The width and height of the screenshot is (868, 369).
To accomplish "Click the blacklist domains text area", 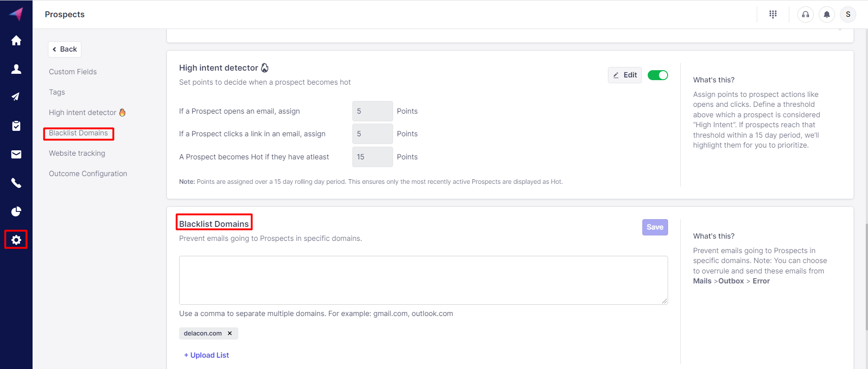I will 423,280.
